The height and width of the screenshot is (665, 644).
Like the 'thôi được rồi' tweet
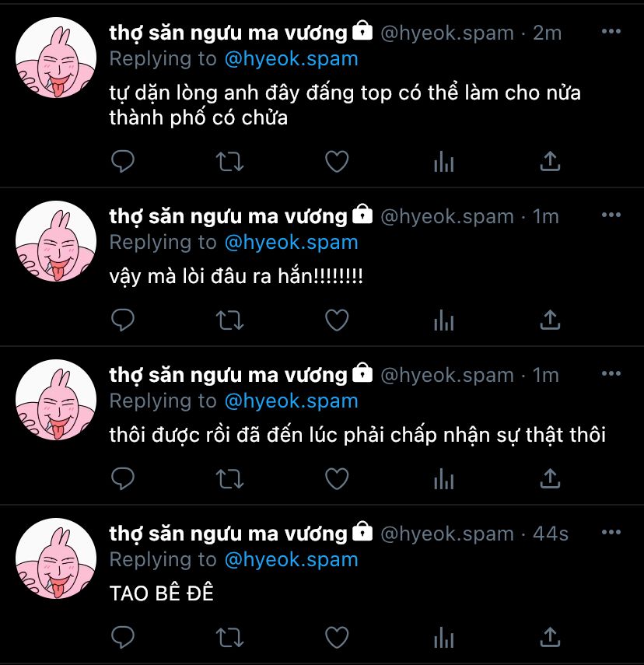click(337, 479)
